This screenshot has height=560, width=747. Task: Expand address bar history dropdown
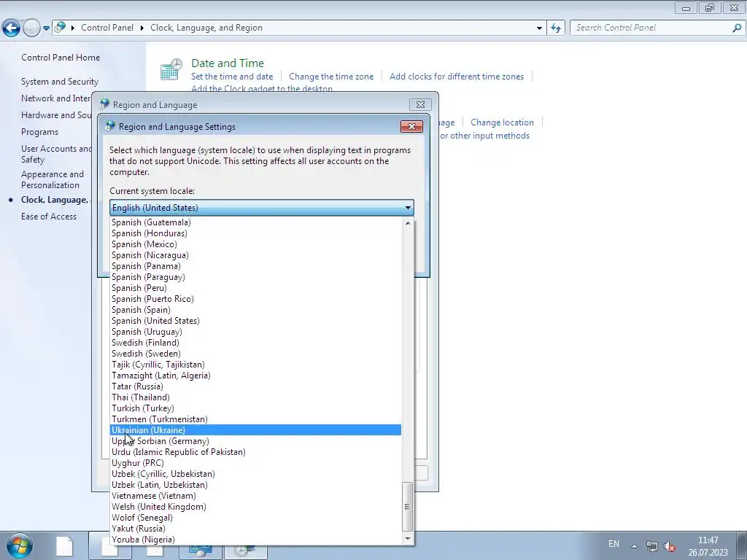(x=539, y=28)
